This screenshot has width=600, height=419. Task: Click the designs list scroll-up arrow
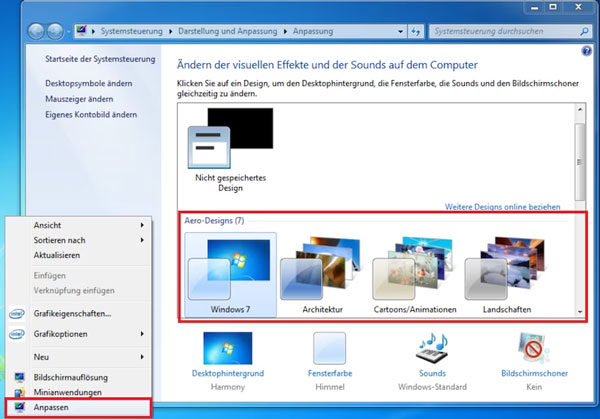pos(580,109)
